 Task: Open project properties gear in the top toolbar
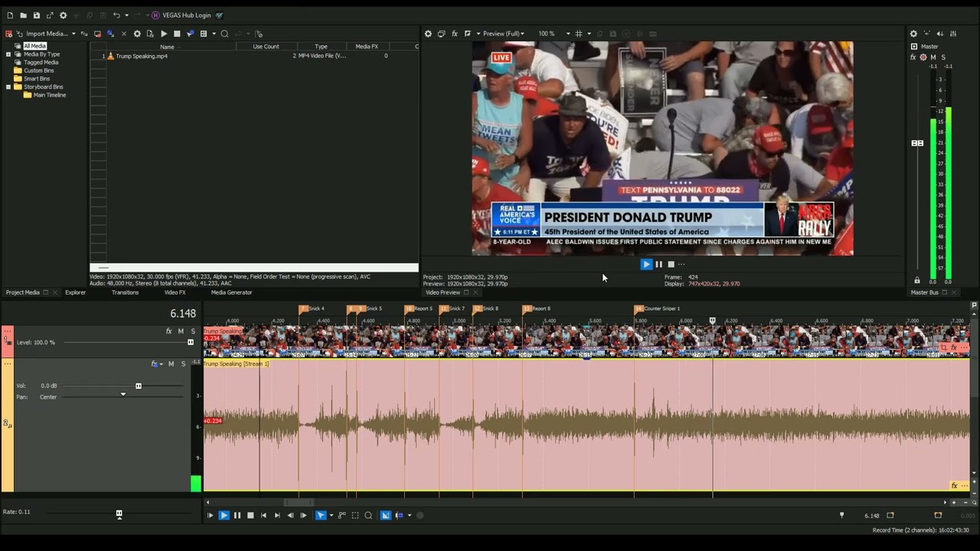tap(64, 15)
